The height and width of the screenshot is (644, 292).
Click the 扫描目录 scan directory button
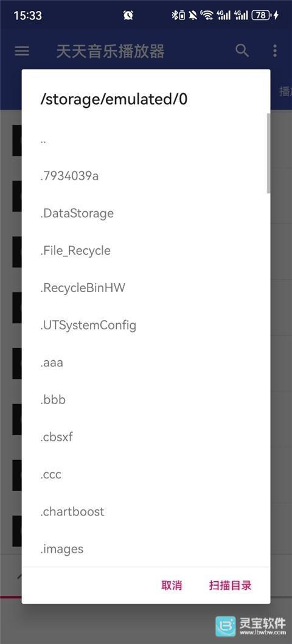click(x=230, y=586)
